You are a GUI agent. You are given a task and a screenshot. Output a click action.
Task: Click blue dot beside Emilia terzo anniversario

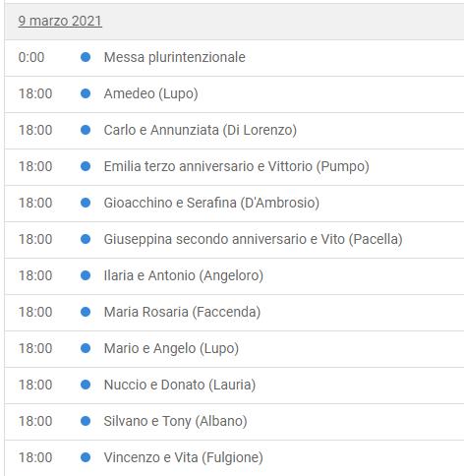tap(86, 166)
